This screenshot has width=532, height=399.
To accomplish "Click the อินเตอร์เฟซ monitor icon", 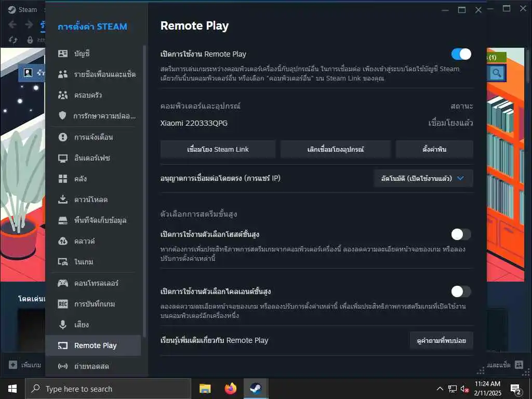I will (x=63, y=158).
